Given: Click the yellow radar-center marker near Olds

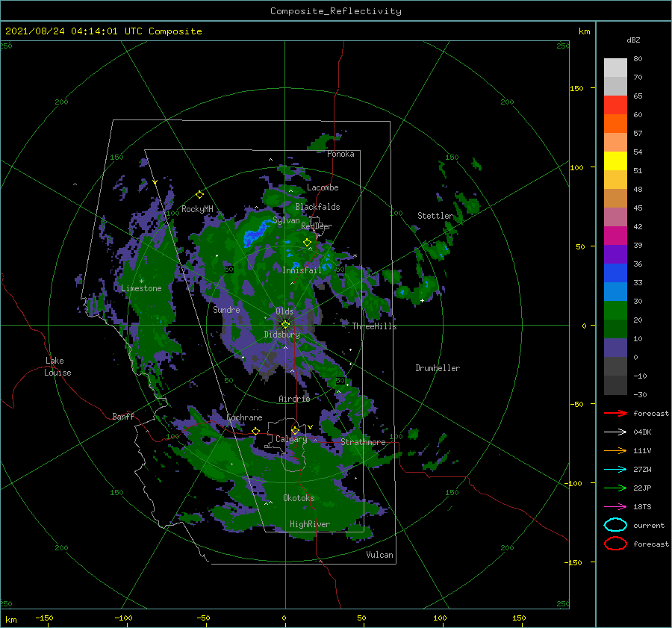Looking at the screenshot, I should tap(285, 325).
